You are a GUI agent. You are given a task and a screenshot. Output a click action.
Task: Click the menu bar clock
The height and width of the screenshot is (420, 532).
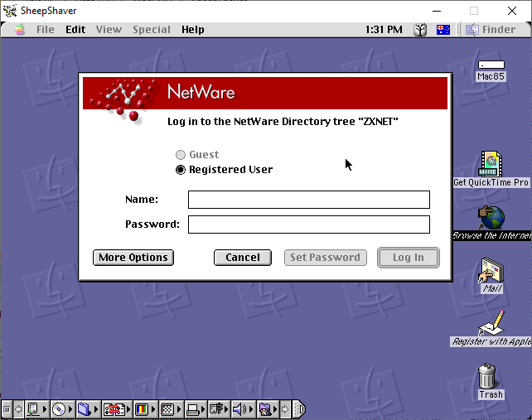point(384,30)
